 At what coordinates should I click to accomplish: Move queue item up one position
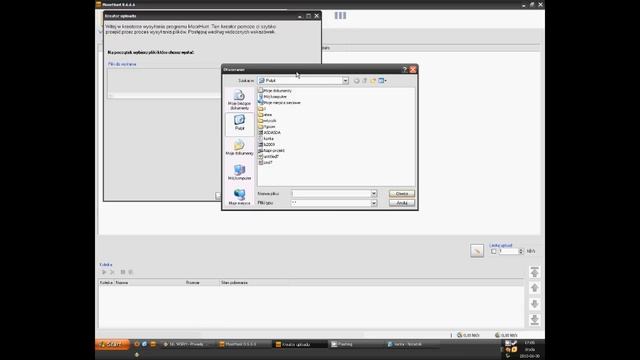point(535,288)
